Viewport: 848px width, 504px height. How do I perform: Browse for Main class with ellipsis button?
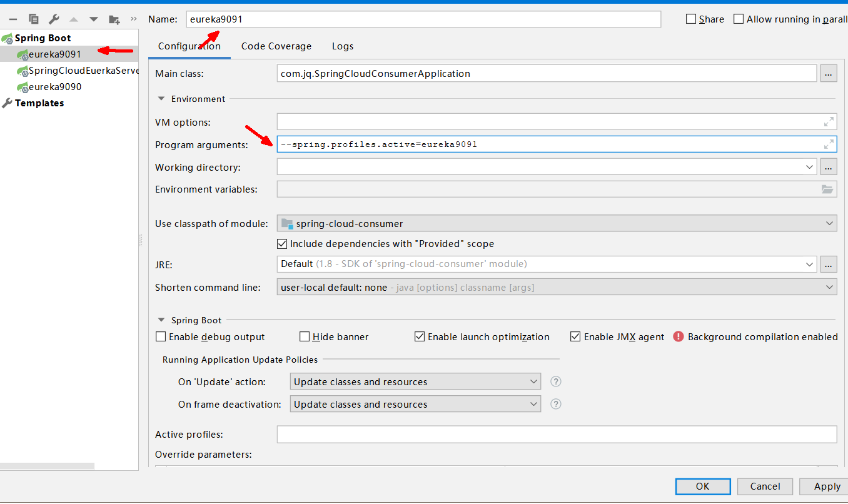point(829,73)
